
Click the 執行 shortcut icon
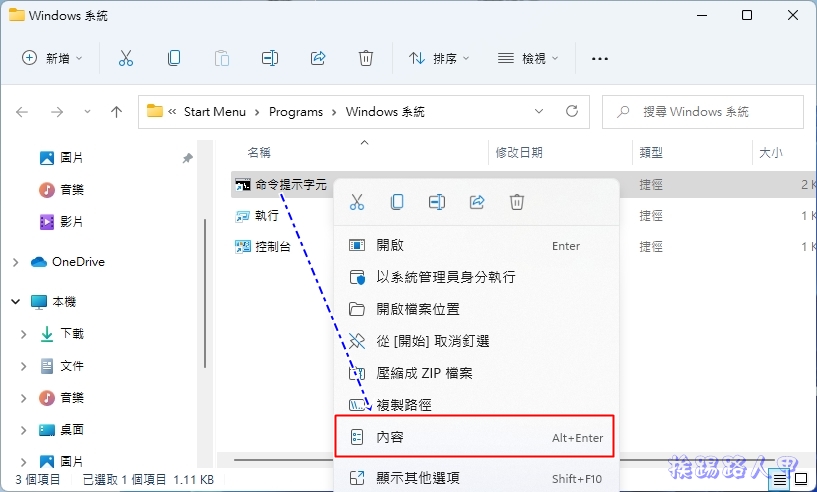tap(243, 216)
